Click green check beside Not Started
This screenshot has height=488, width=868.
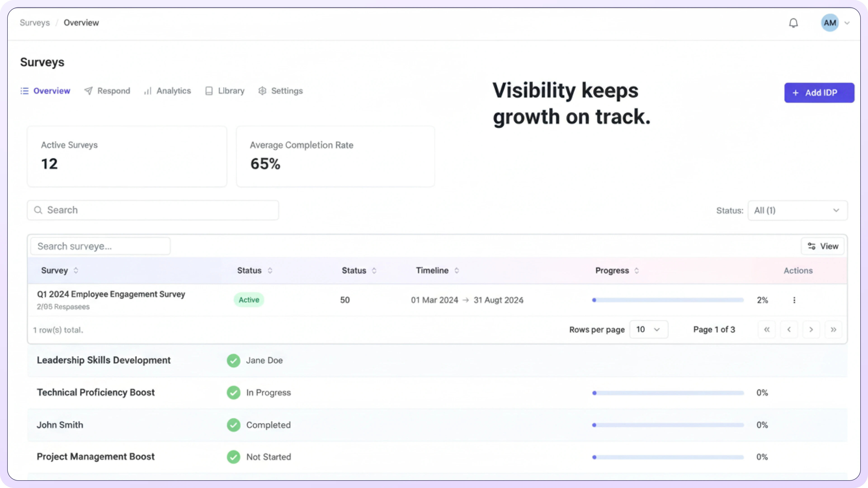pos(234,457)
